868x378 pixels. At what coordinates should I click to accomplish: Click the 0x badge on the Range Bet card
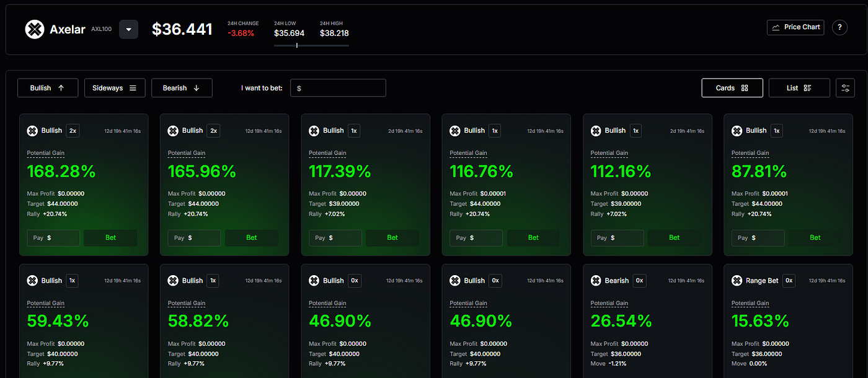tap(789, 281)
